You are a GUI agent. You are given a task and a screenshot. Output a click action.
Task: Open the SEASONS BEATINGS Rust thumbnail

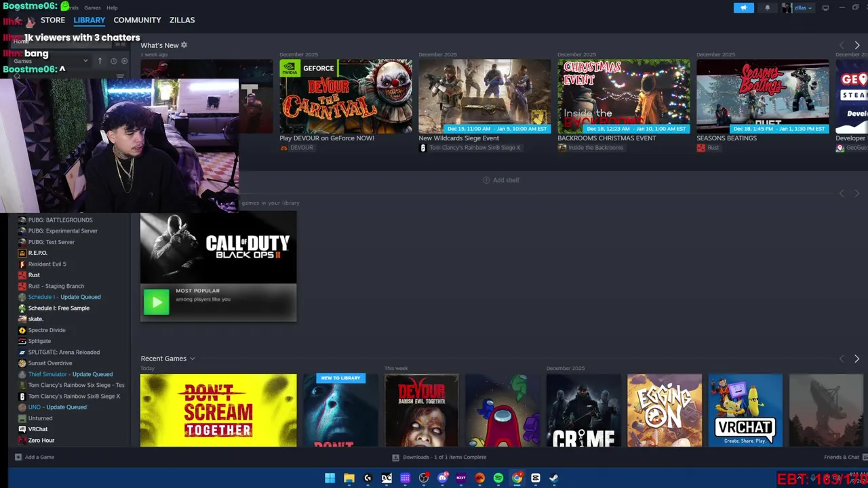click(763, 96)
